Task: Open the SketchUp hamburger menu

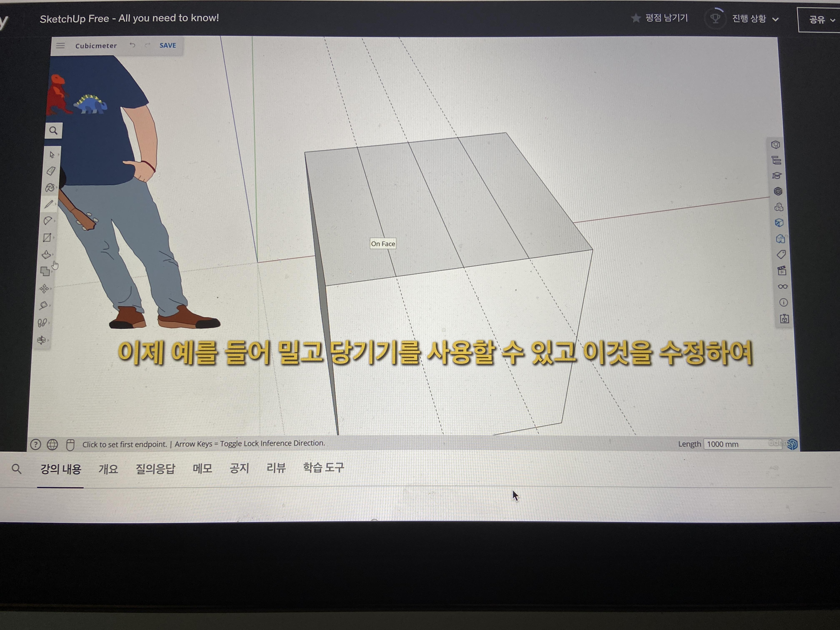Action: (x=60, y=46)
